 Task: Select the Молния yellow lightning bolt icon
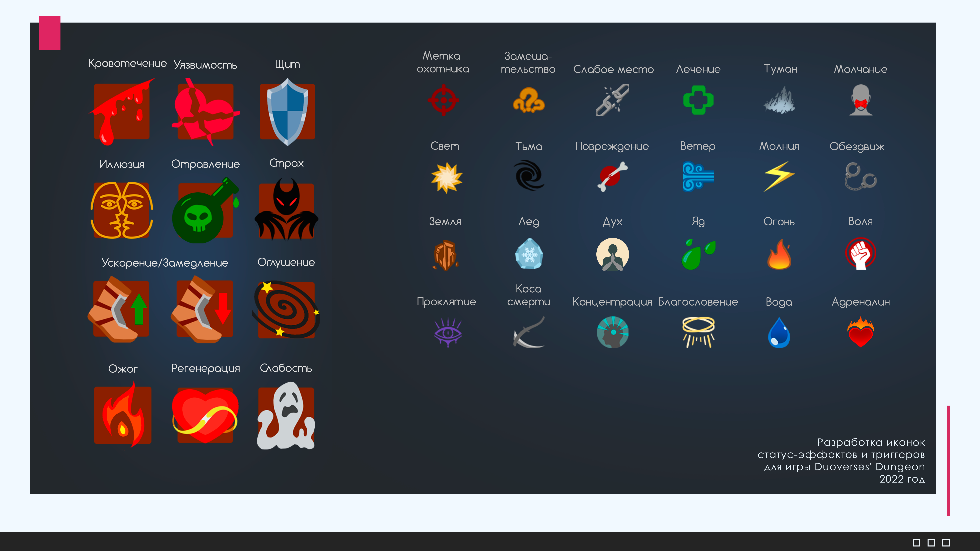coord(779,176)
